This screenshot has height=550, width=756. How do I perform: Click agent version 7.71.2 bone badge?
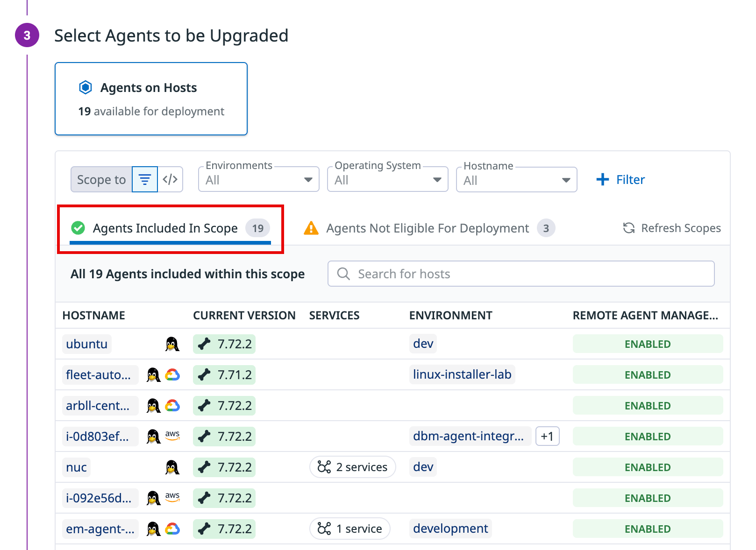[x=224, y=375]
